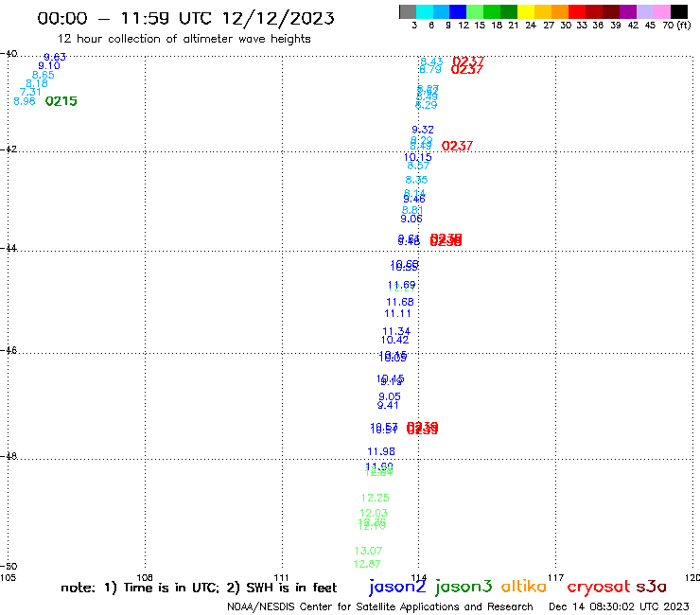Pick the yellow swatch in the color scale
700x615 pixels.
526,11
